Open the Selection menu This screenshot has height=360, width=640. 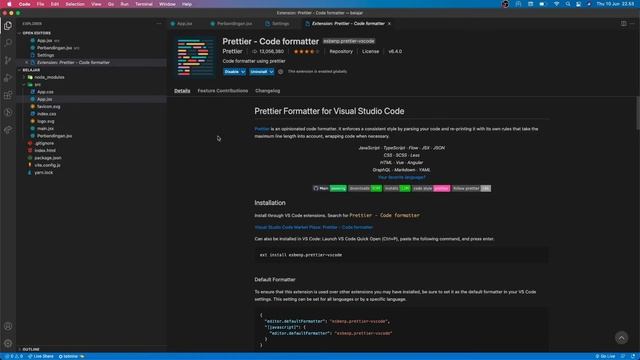click(75, 4)
